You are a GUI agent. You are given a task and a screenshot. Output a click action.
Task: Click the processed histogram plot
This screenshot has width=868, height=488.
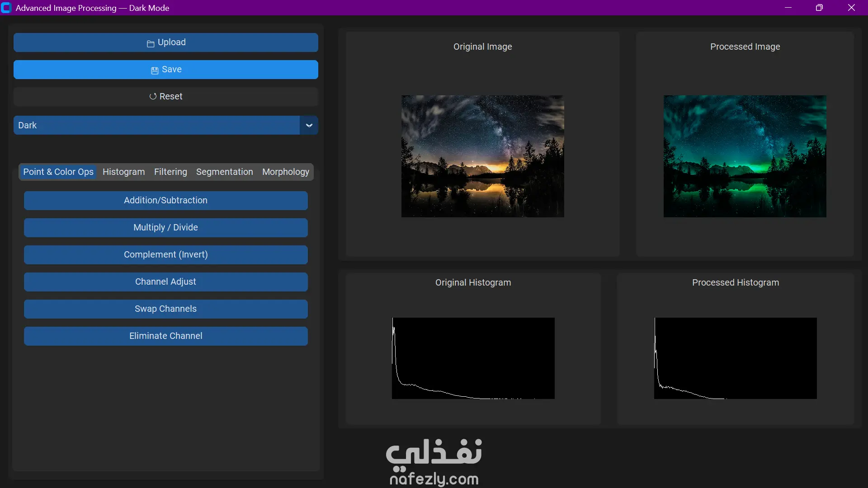[x=735, y=358]
